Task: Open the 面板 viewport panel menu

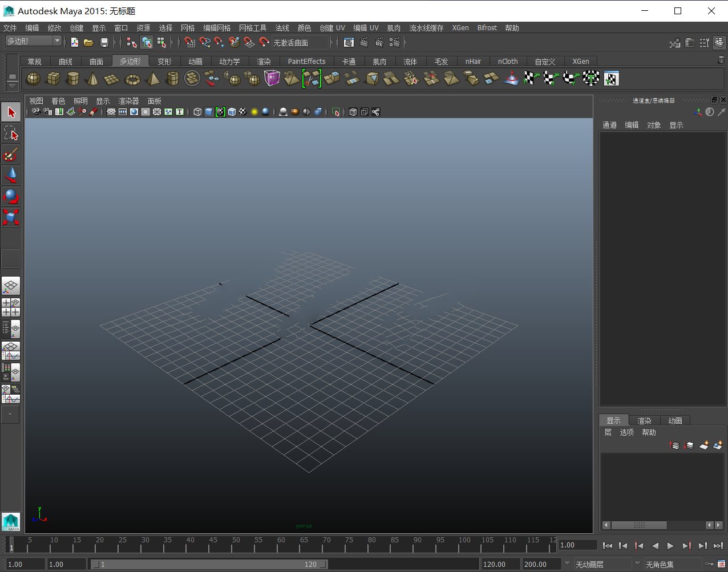Action: 155,101
